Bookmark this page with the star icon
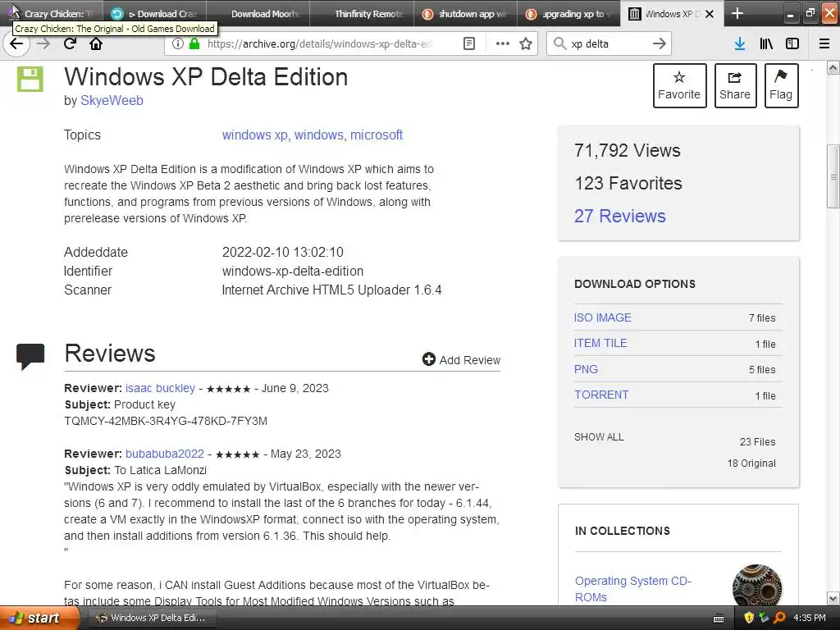 526,44
